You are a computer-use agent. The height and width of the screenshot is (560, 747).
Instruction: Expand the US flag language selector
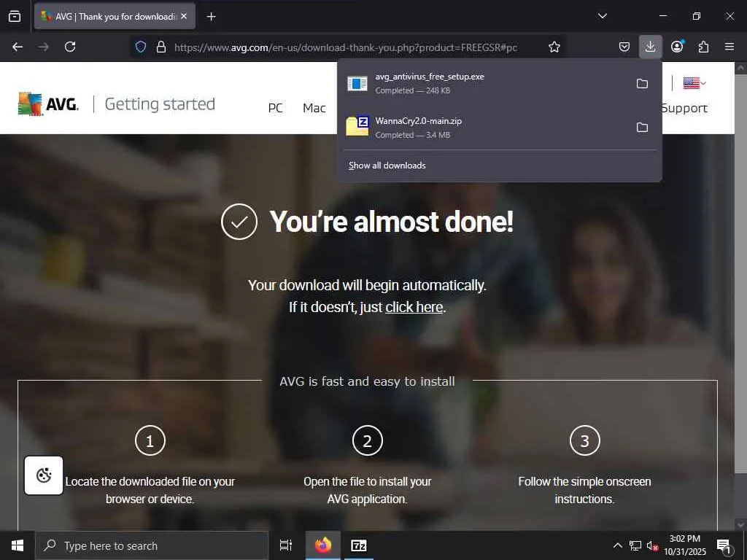694,83
